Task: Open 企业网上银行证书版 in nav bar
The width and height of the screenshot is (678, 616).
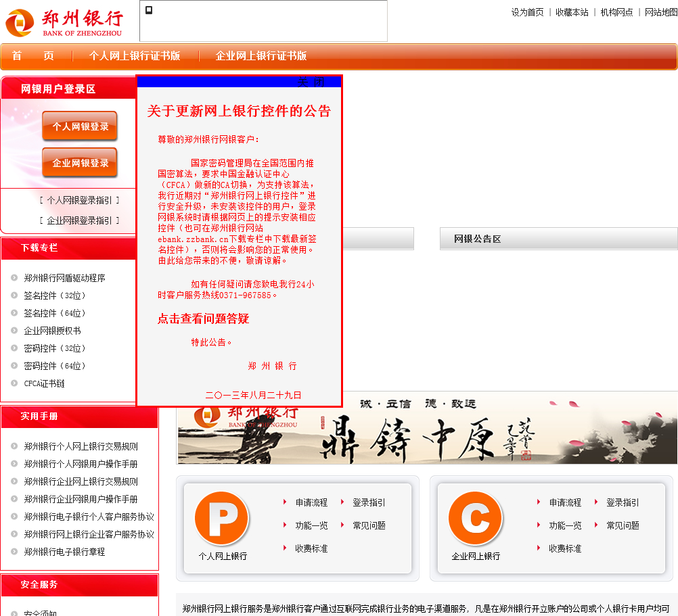Action: 261,55
